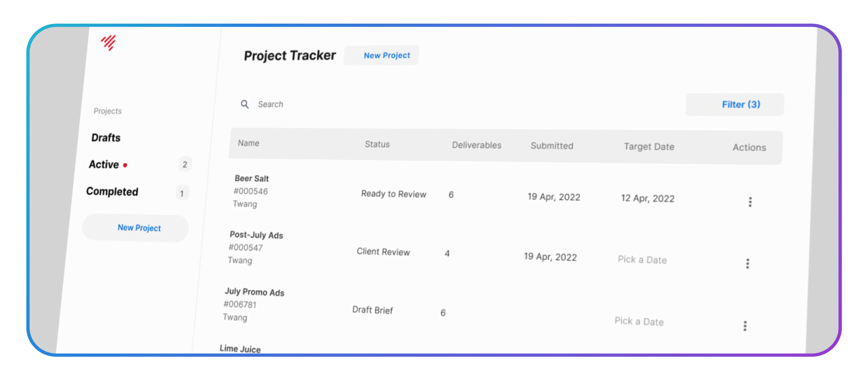Click the Active badge showing 2
This screenshot has width=868, height=380.
(185, 165)
